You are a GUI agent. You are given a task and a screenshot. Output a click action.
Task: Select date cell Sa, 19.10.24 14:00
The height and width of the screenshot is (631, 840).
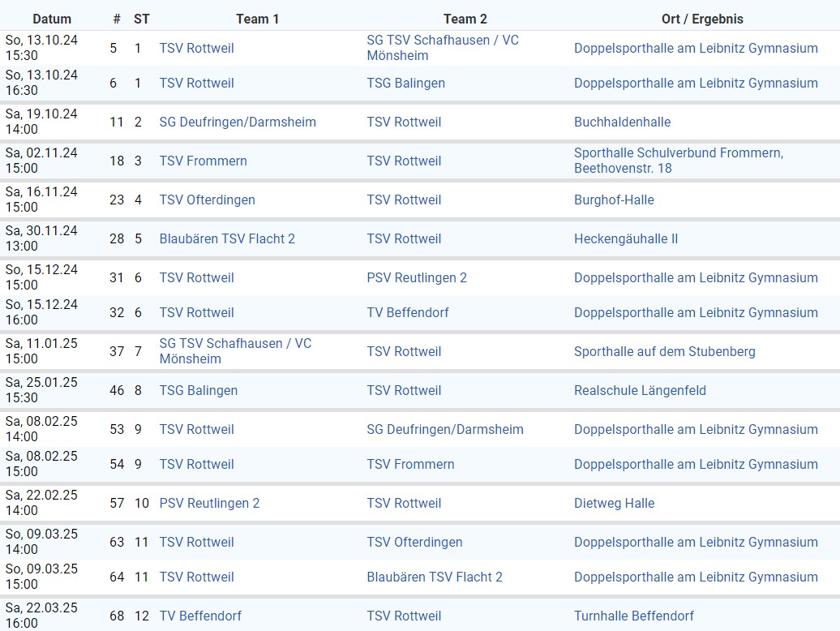click(41, 122)
